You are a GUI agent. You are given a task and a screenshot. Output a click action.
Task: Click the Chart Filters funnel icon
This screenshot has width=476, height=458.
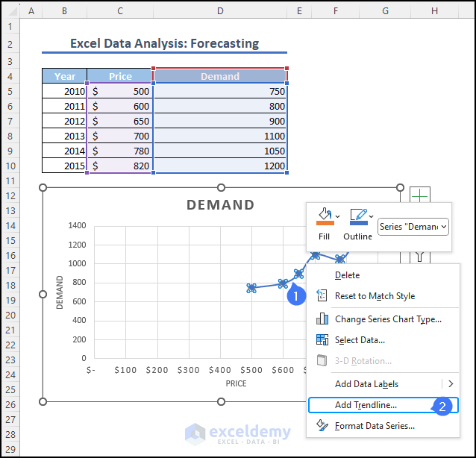[420, 257]
